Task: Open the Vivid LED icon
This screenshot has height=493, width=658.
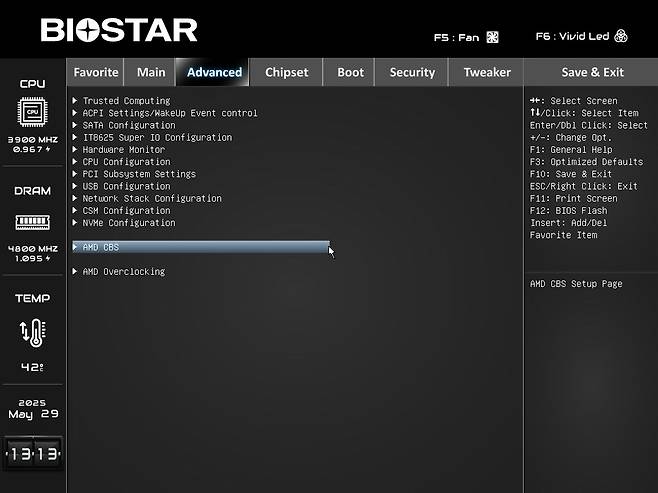Action: pos(621,36)
